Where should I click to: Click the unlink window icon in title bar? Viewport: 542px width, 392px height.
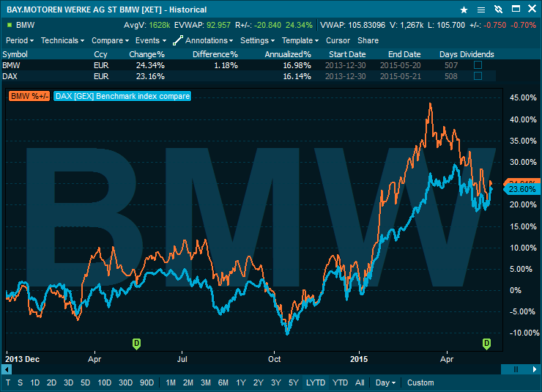point(498,10)
